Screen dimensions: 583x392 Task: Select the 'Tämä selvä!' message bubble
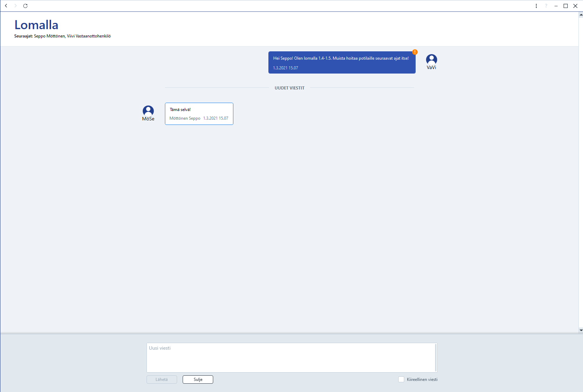199,114
